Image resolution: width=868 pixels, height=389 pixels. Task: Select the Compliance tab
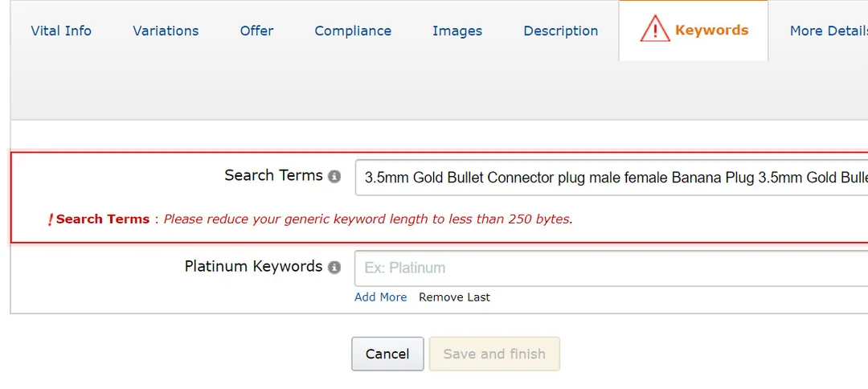(353, 31)
